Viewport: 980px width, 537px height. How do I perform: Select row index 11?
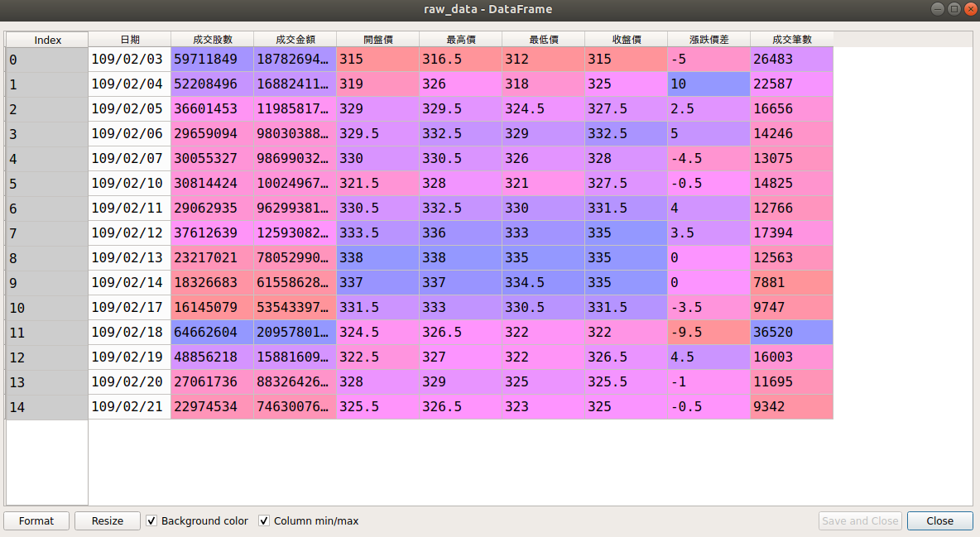click(47, 333)
